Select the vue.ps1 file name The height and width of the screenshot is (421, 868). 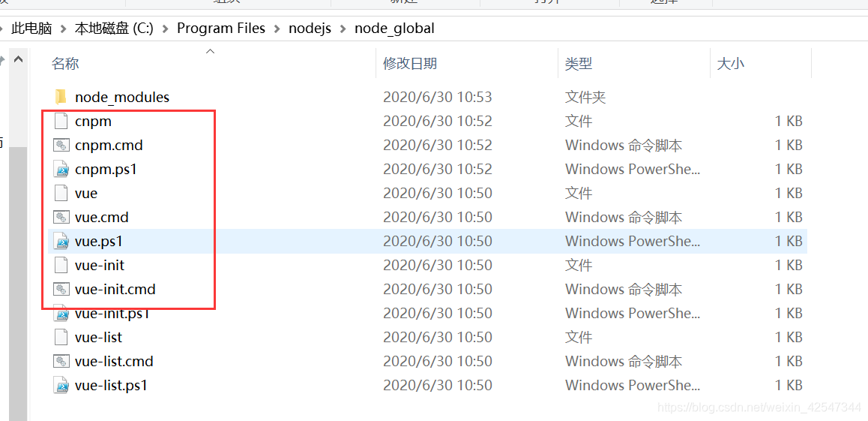pyautogui.click(x=98, y=242)
